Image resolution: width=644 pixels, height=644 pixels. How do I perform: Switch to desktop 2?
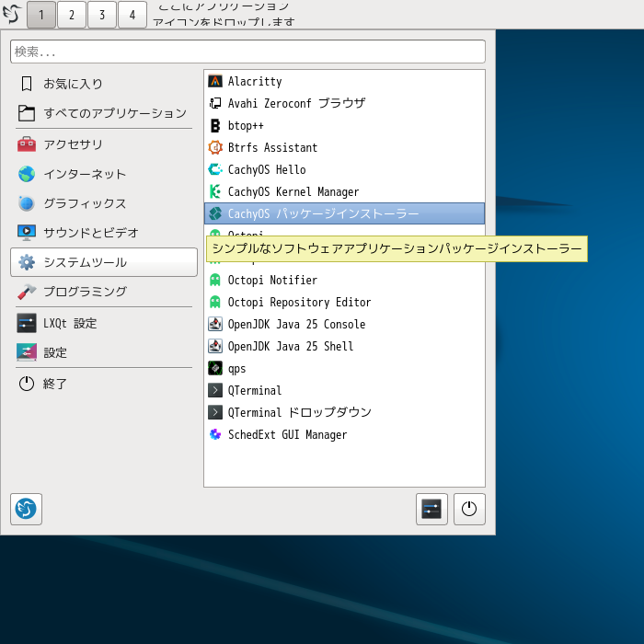[72, 15]
